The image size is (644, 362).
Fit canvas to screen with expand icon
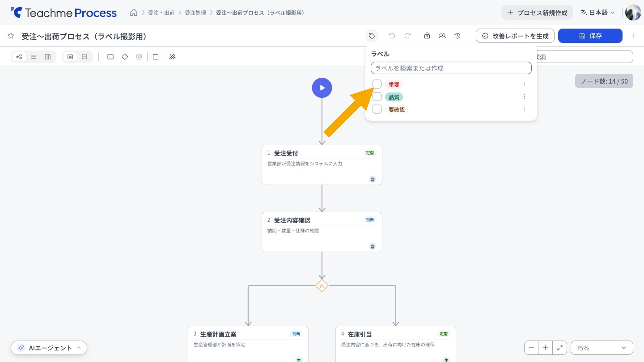tap(560, 348)
